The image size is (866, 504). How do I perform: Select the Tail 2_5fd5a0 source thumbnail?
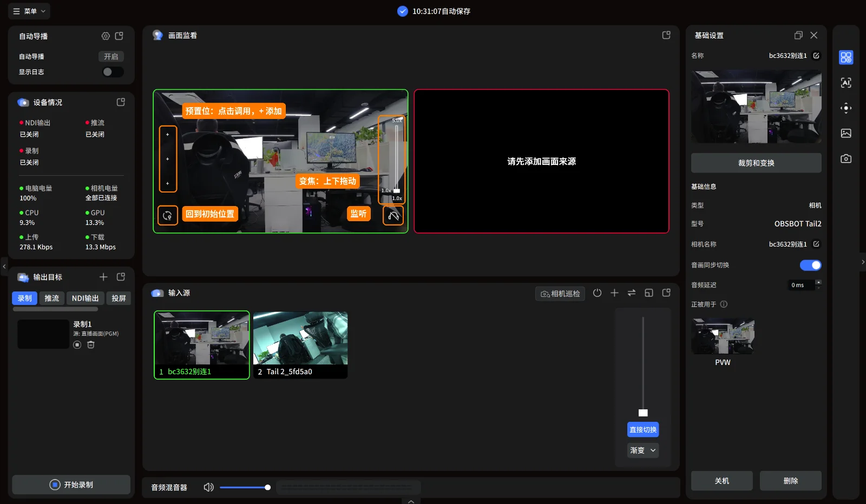pos(300,344)
